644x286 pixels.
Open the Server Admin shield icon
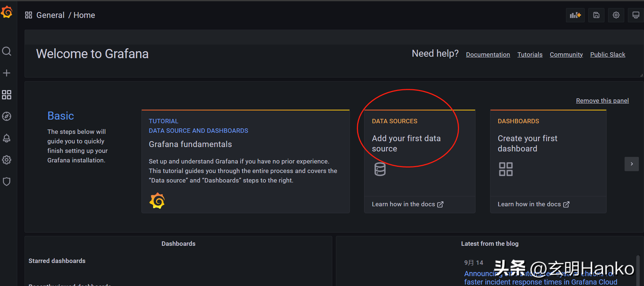[x=7, y=181]
